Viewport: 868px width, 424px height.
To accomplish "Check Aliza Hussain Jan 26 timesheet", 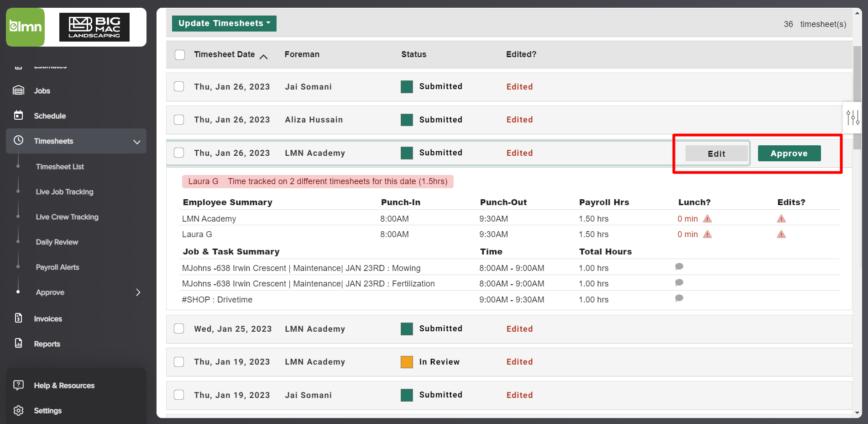I will pos(179,120).
